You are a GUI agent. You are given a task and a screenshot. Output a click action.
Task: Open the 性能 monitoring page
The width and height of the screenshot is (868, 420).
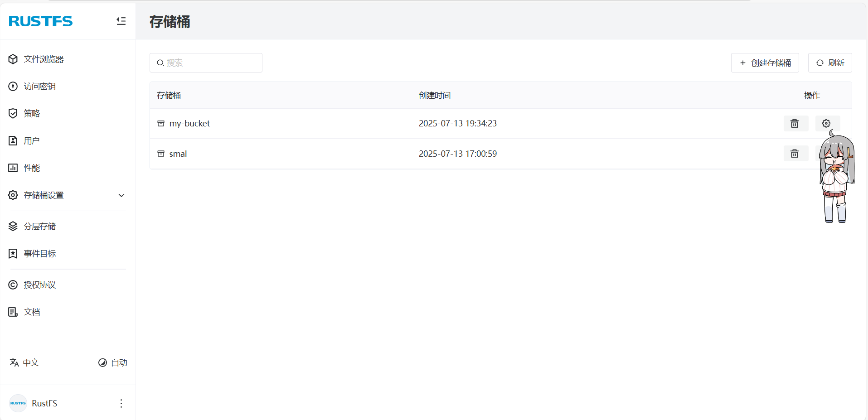point(31,168)
